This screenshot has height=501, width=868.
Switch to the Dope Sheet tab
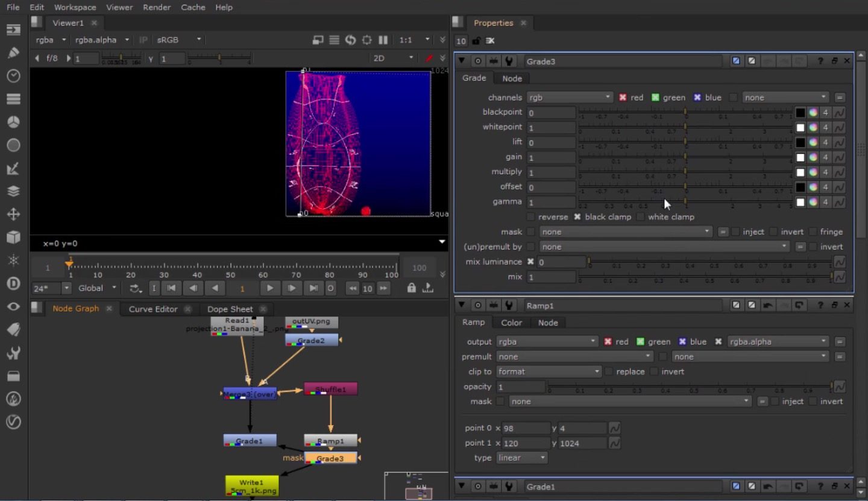[230, 309]
